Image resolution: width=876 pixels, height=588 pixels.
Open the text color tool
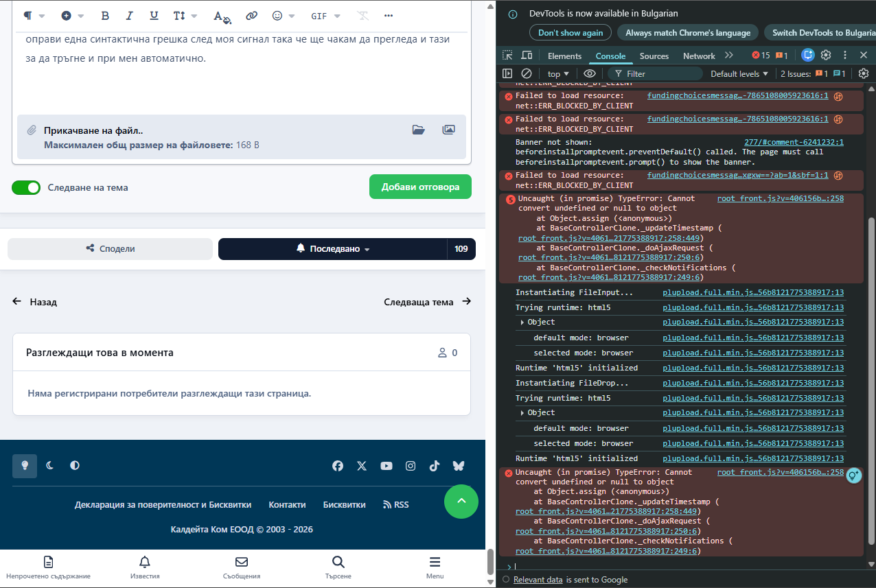(x=221, y=16)
